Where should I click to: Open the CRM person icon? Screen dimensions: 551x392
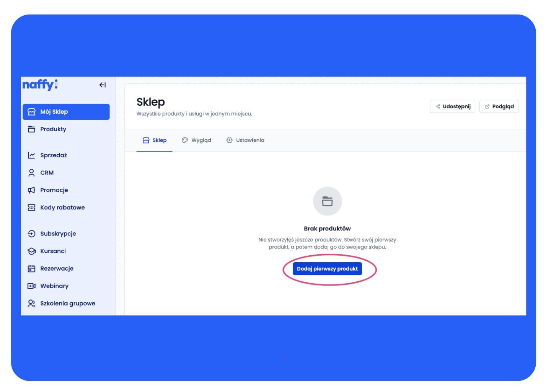coord(31,173)
